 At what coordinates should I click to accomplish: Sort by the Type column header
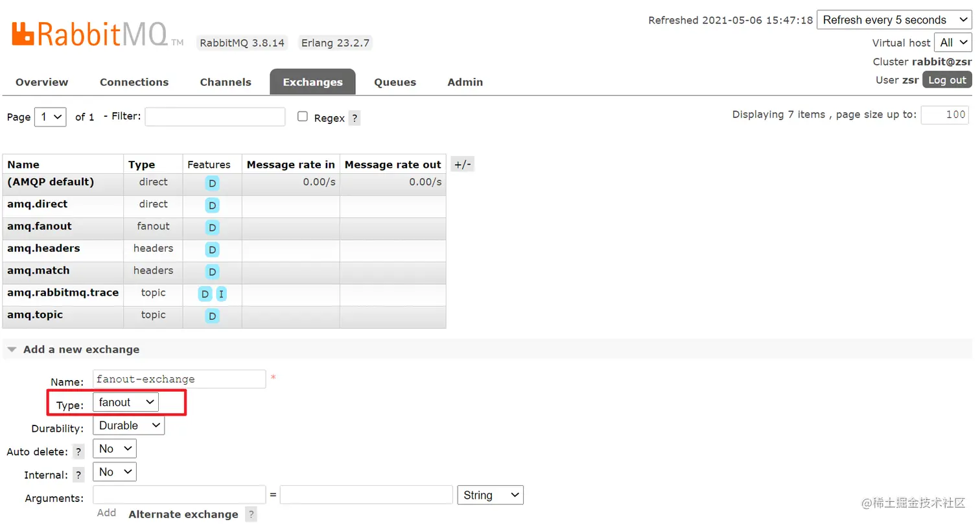coord(142,165)
